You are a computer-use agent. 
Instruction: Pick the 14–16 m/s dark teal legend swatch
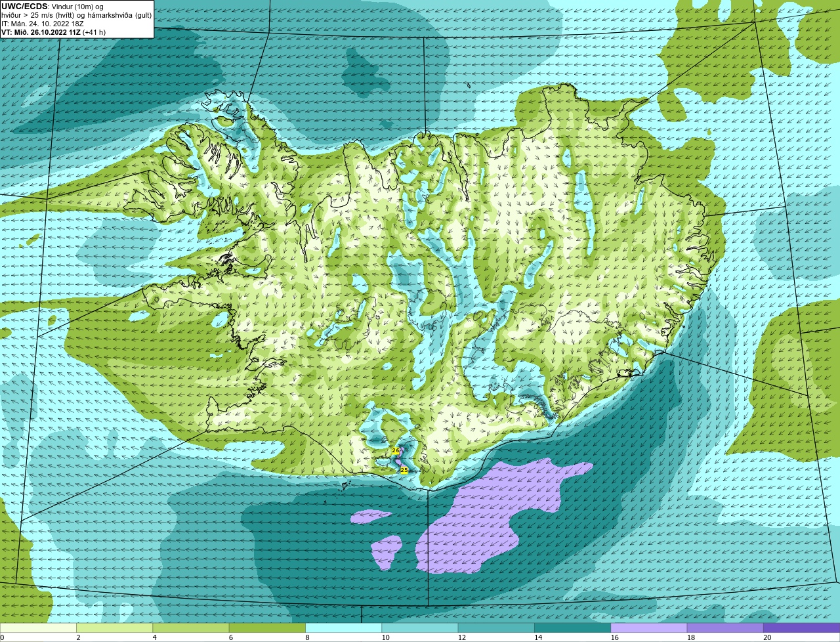[573, 628]
